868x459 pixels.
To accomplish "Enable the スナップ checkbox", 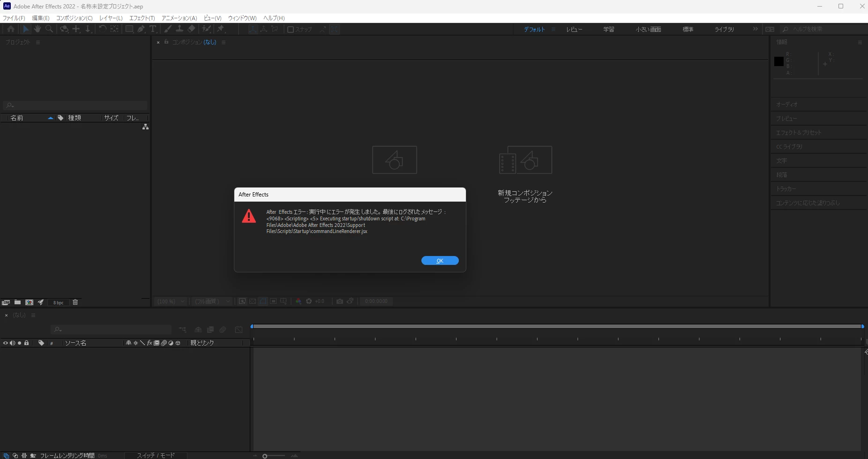I will pyautogui.click(x=290, y=30).
